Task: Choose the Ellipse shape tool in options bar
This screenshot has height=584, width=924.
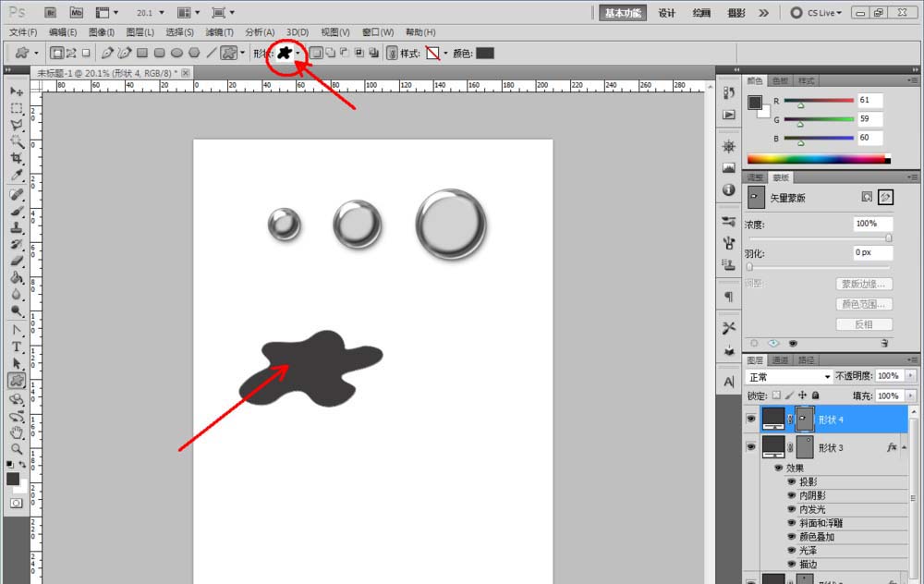Action: 176,53
